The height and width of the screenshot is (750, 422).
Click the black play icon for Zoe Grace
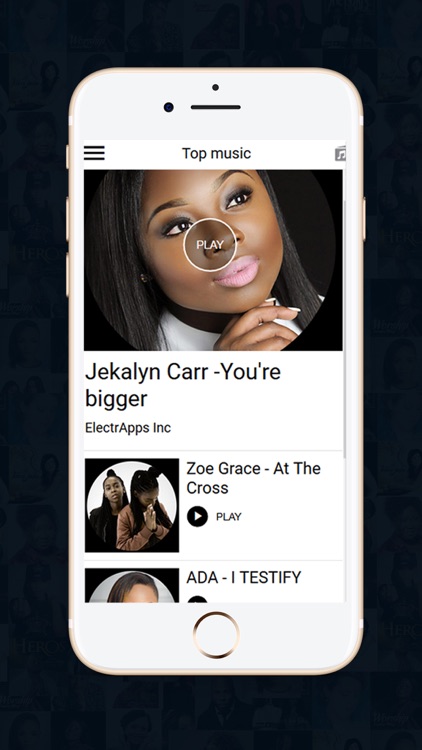pyautogui.click(x=198, y=517)
